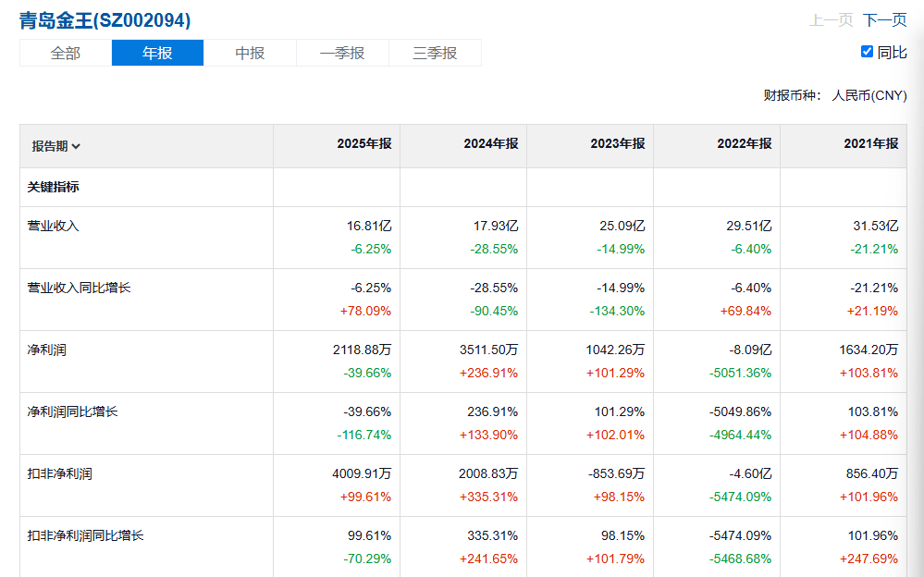Viewport: 924px width, 577px height.
Task: Toggle the 同比 checkbox
Action: 867,52
